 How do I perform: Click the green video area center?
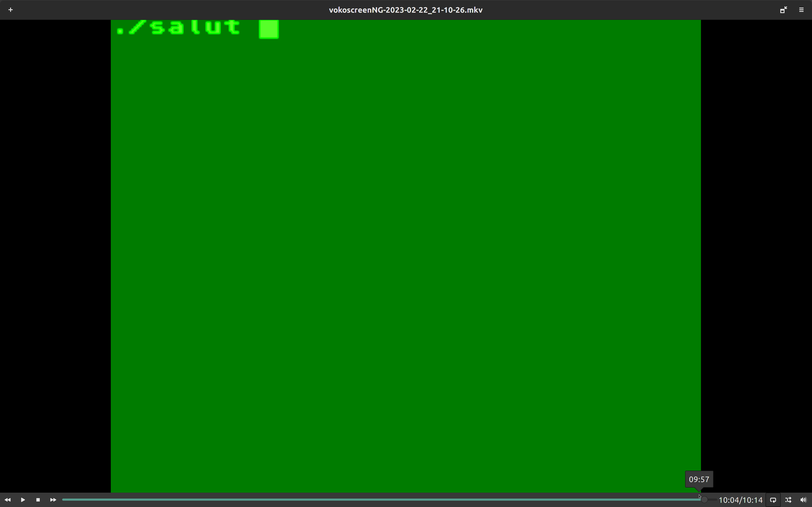pyautogui.click(x=405, y=256)
